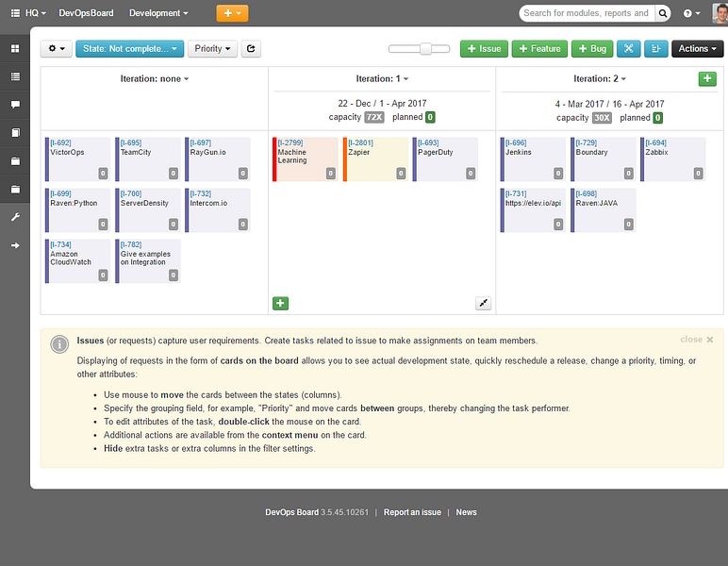Image resolution: width=728 pixels, height=566 pixels.
Task: Expand the Iteration: none header menu
Action: [154, 79]
